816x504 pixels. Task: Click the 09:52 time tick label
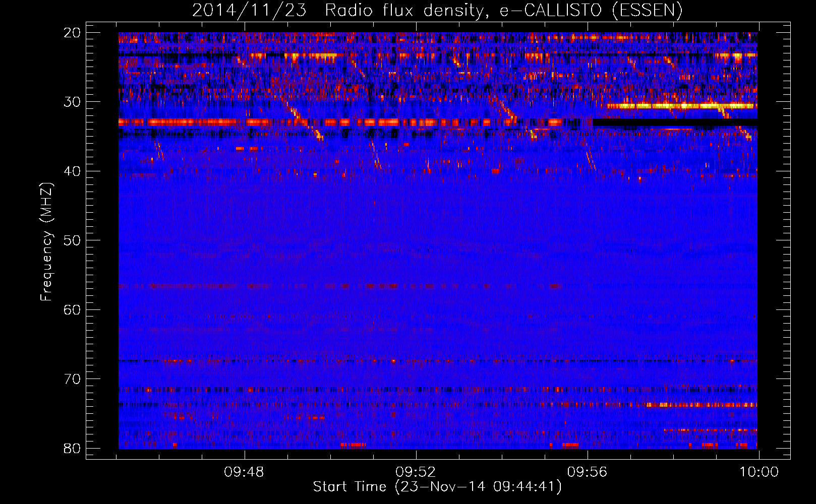coord(416,472)
